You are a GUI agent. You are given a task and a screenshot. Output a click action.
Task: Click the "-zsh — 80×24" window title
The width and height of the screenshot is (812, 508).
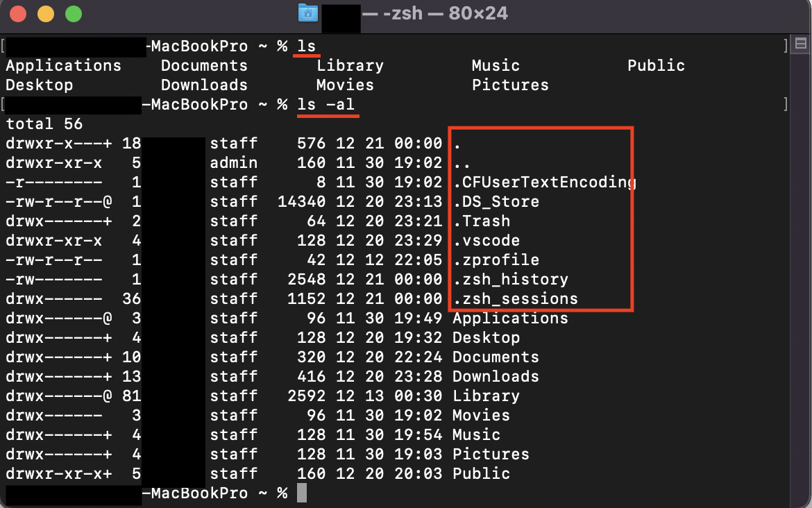pos(444,13)
